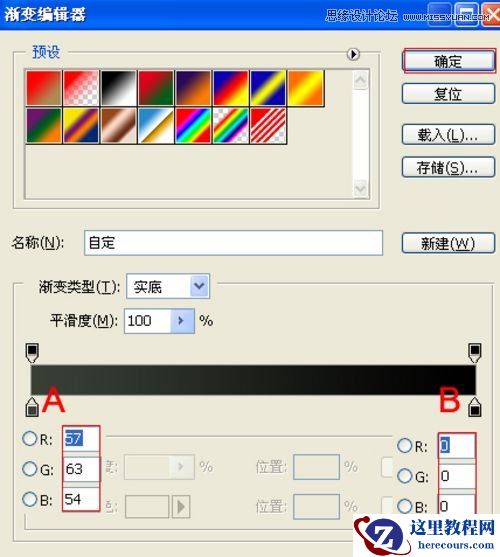Select the chrome gradient preset

(x=156, y=126)
